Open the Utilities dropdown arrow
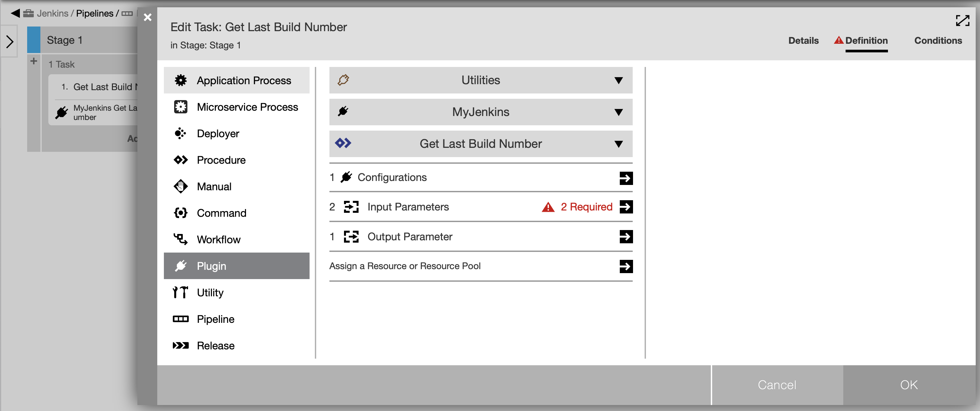 point(618,81)
